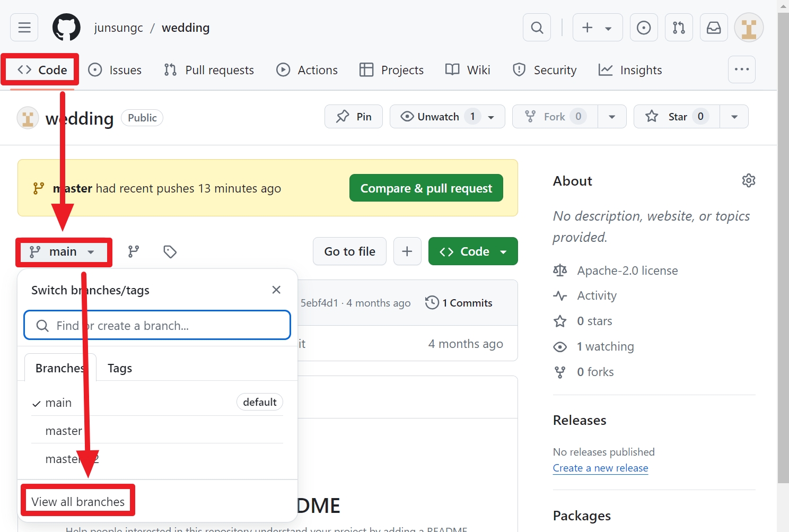The height and width of the screenshot is (532, 789).
Task: Go to the GitHub homepage logo
Action: [x=66, y=28]
